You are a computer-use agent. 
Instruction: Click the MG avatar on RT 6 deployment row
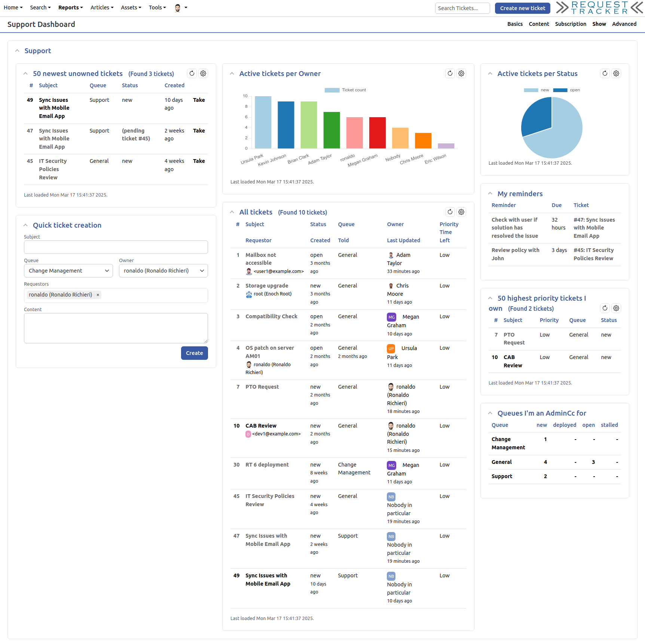click(391, 465)
